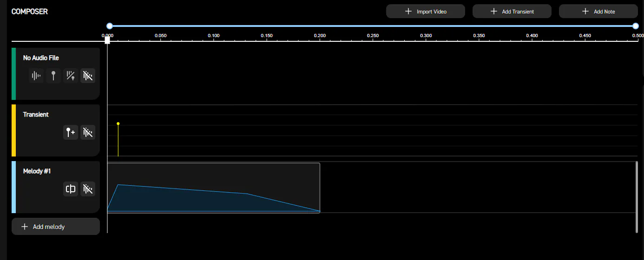Click the split icon on the Melody #1 track
The width and height of the screenshot is (644, 260).
click(71, 189)
